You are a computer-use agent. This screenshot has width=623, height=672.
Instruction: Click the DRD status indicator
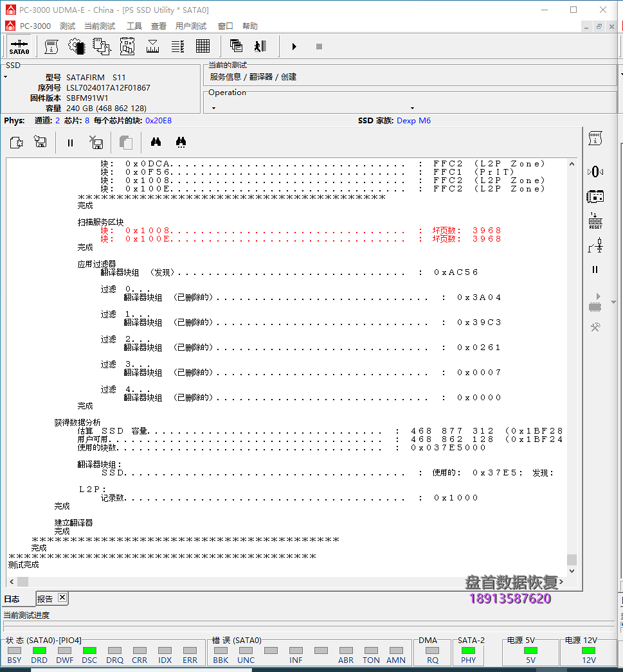point(39,651)
